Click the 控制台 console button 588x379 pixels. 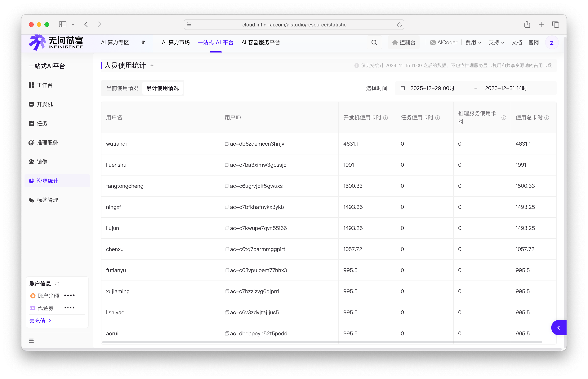click(404, 43)
